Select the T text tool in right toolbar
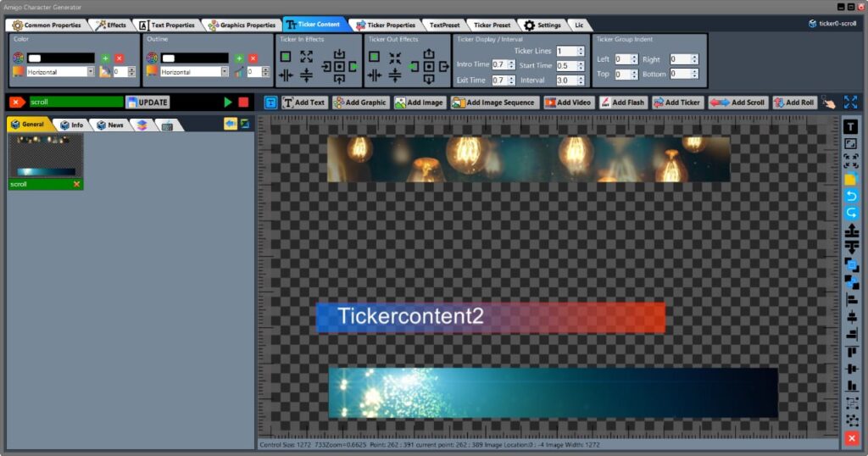This screenshot has height=456, width=868. [851, 127]
